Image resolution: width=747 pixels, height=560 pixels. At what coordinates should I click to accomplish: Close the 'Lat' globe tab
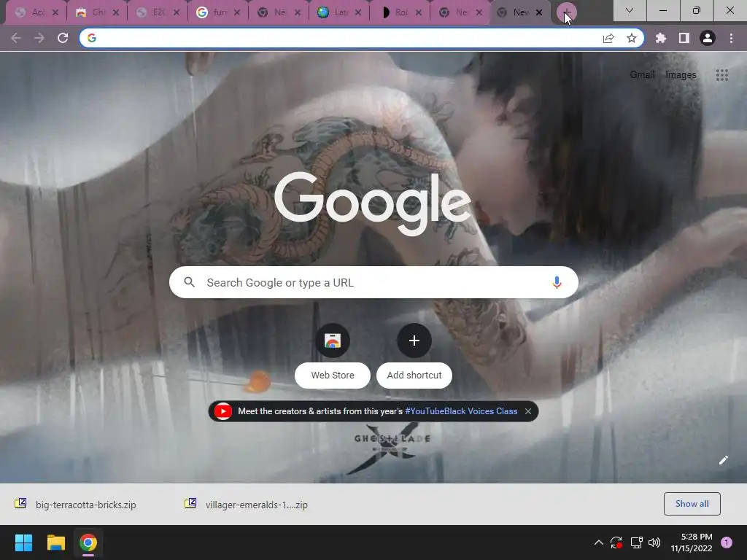point(358,12)
